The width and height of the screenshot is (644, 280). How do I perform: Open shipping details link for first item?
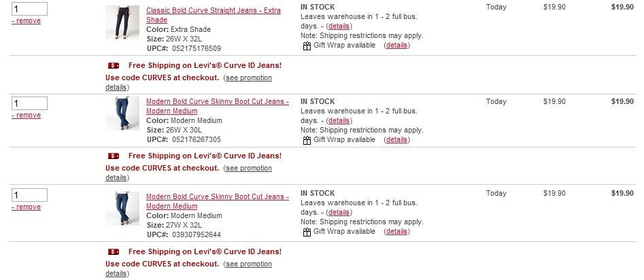pyautogui.click(x=339, y=27)
